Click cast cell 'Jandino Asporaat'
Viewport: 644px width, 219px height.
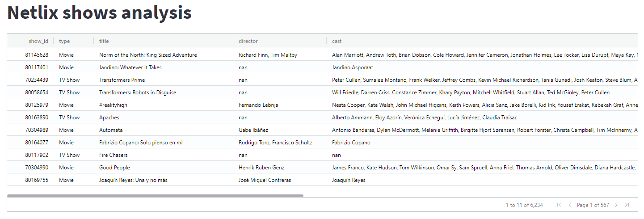point(352,67)
